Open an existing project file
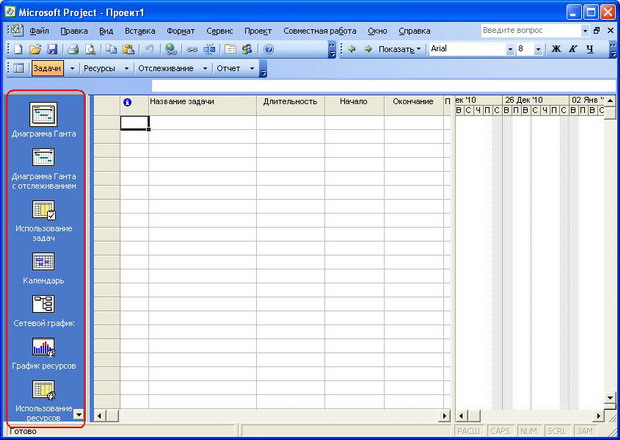 tap(35, 49)
